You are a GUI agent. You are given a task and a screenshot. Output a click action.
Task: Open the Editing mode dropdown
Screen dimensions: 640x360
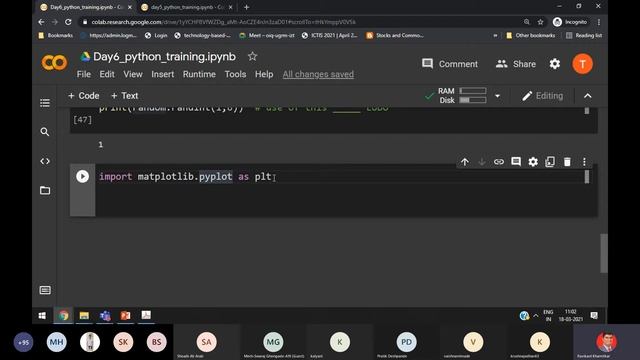pyautogui.click(x=543, y=96)
